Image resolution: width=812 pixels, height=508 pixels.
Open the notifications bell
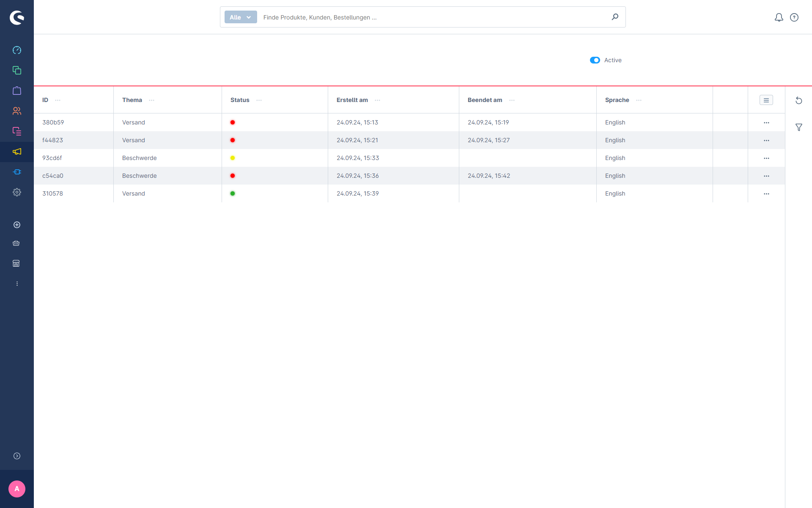pyautogui.click(x=779, y=17)
